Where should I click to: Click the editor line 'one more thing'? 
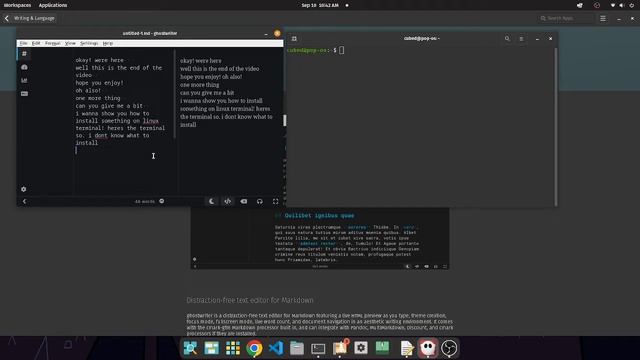click(x=98, y=98)
